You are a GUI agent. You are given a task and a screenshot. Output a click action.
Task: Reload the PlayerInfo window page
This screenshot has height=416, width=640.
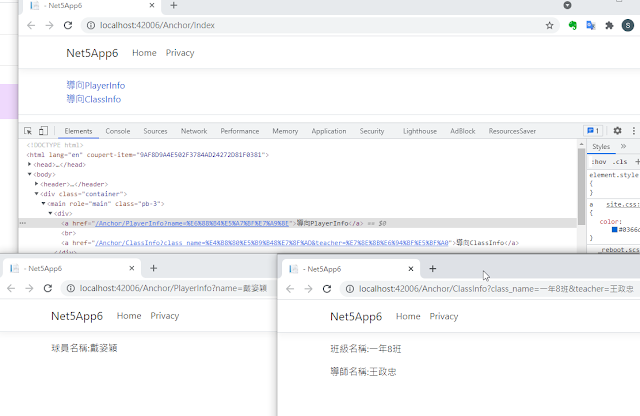tap(48, 288)
